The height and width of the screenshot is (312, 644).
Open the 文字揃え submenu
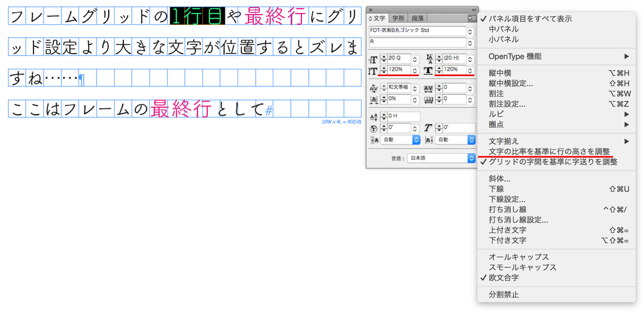[x=556, y=142]
